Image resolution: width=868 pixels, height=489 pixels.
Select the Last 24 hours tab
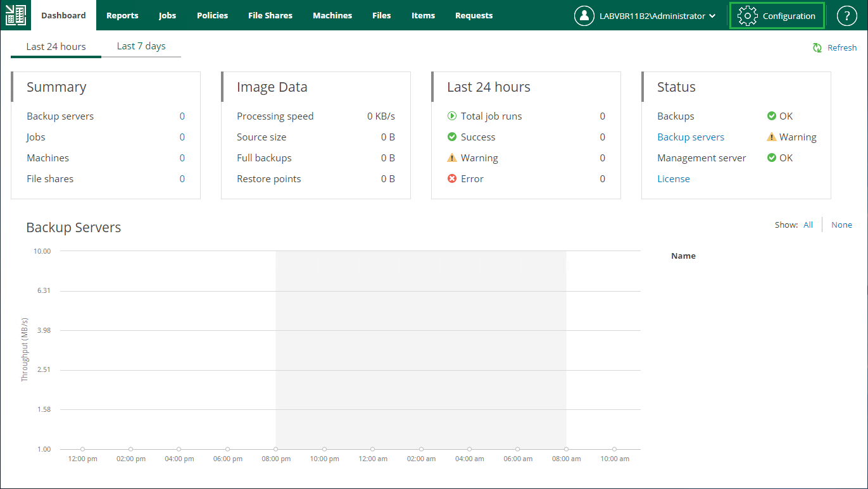(x=56, y=47)
